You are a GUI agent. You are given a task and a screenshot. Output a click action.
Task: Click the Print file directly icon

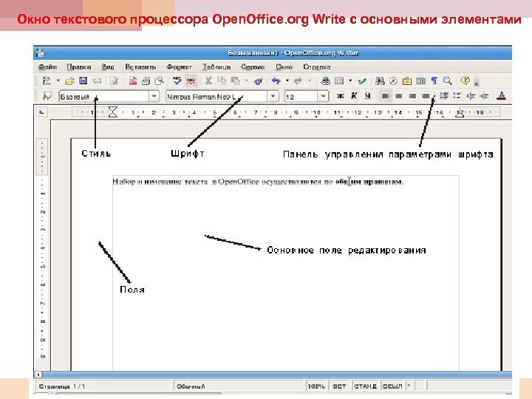click(146, 81)
